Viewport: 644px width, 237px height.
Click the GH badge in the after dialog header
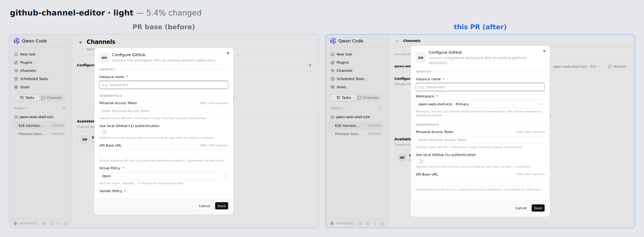coord(421,58)
